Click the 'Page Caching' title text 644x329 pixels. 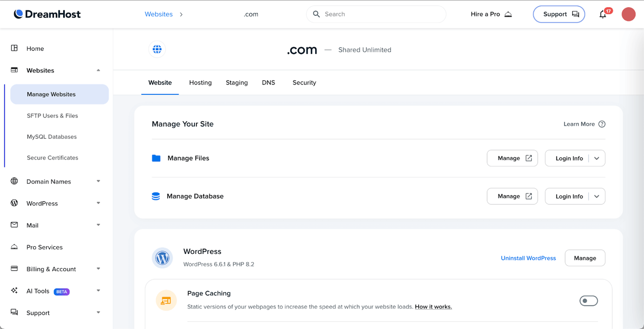[x=209, y=293]
